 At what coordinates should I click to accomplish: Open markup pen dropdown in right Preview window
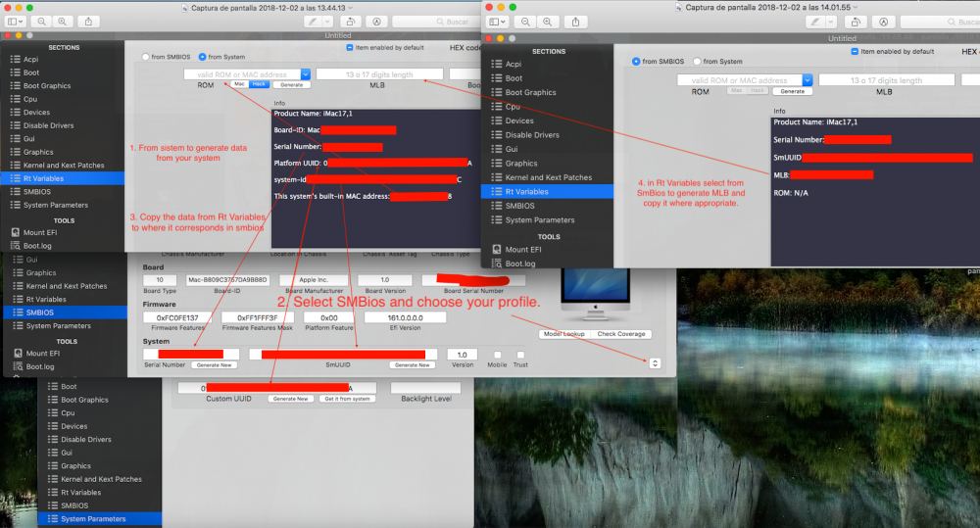tap(830, 22)
